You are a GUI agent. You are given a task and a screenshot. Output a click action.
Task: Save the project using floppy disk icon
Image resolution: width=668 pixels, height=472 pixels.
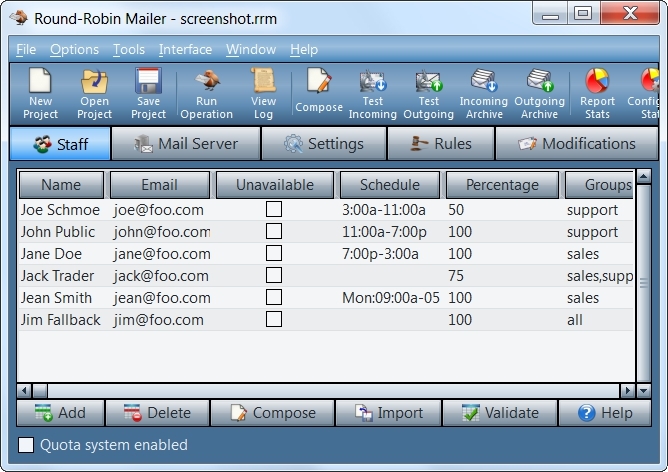pyautogui.click(x=148, y=94)
